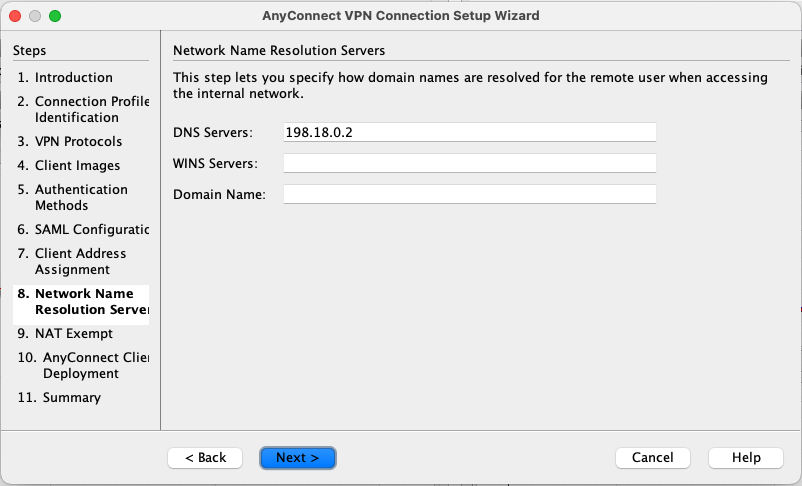Image resolution: width=802 pixels, height=486 pixels.
Task: Go back with the Back button
Action: click(205, 457)
